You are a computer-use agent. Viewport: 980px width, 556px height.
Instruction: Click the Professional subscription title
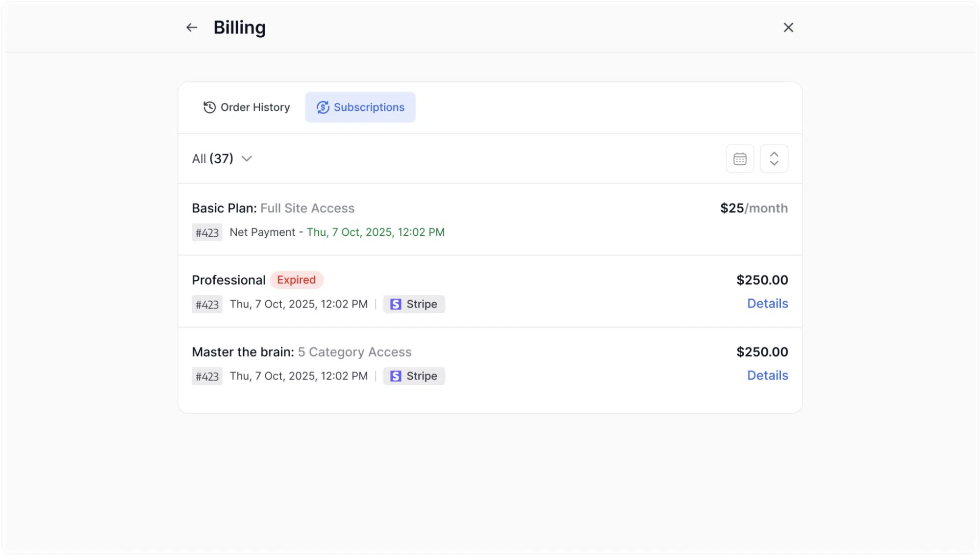click(x=228, y=280)
